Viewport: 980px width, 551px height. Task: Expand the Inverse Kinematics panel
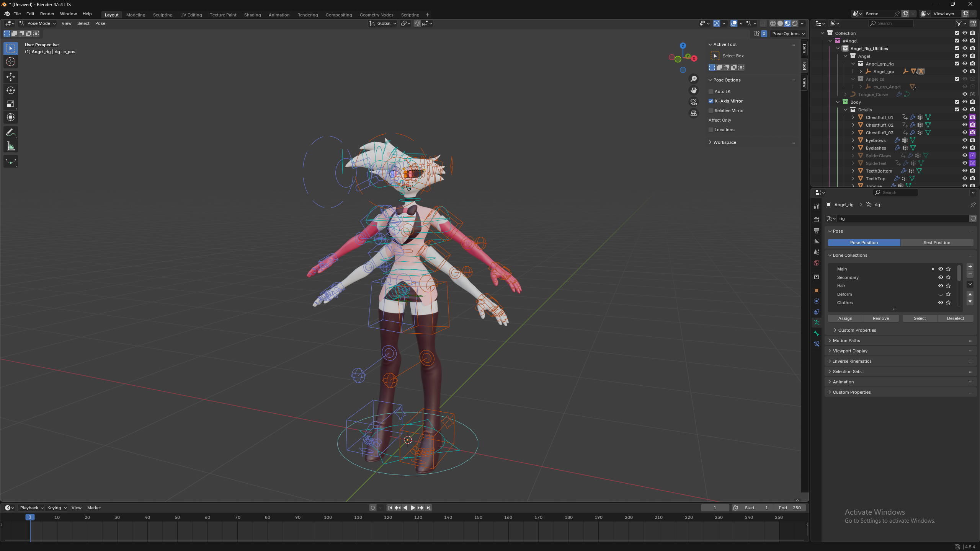point(852,361)
